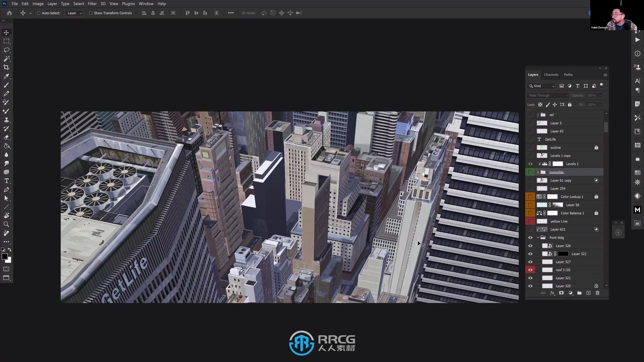The height and width of the screenshot is (362, 644).
Task: Toggle visibility of roof 3 OG layer
Action: click(530, 269)
